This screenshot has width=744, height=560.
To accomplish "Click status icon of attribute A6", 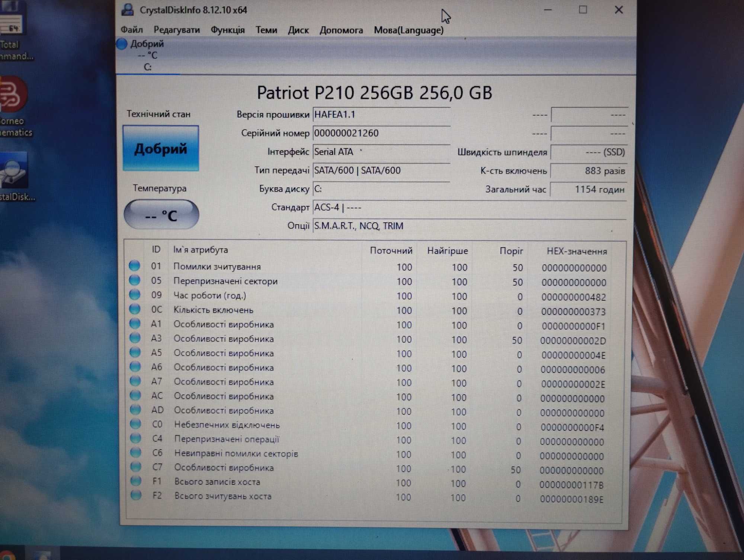I will 135,367.
